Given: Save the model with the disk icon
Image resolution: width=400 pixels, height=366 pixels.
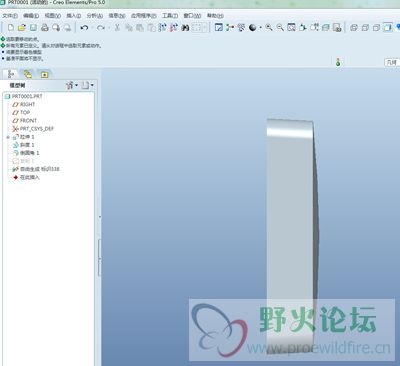Looking at the screenshot, I should coord(33,28).
